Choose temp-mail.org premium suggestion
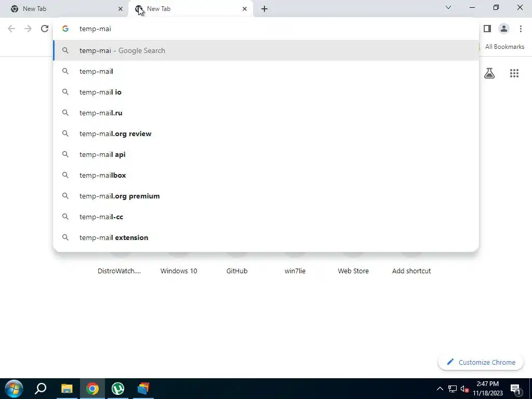The height and width of the screenshot is (399, 532). (266, 196)
